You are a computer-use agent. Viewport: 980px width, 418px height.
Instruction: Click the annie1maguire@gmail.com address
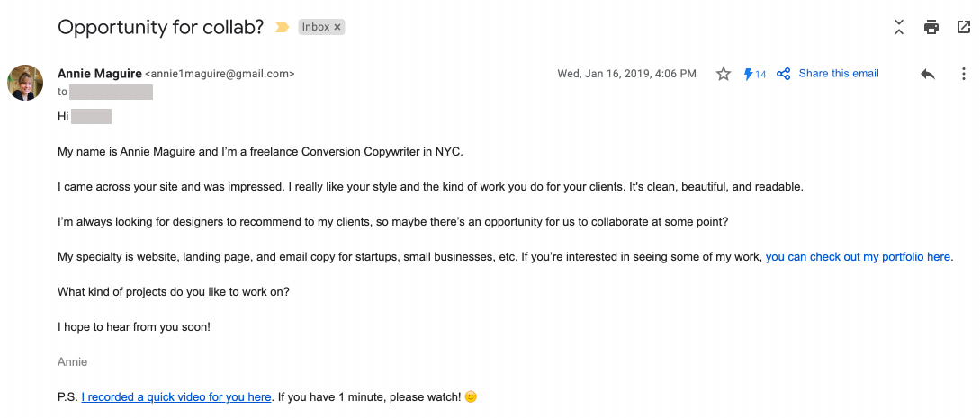tap(220, 74)
